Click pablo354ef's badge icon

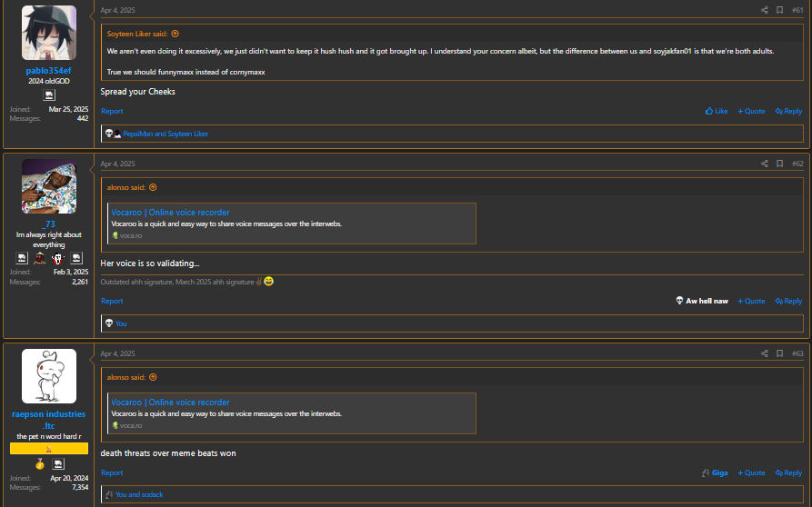[x=49, y=95]
